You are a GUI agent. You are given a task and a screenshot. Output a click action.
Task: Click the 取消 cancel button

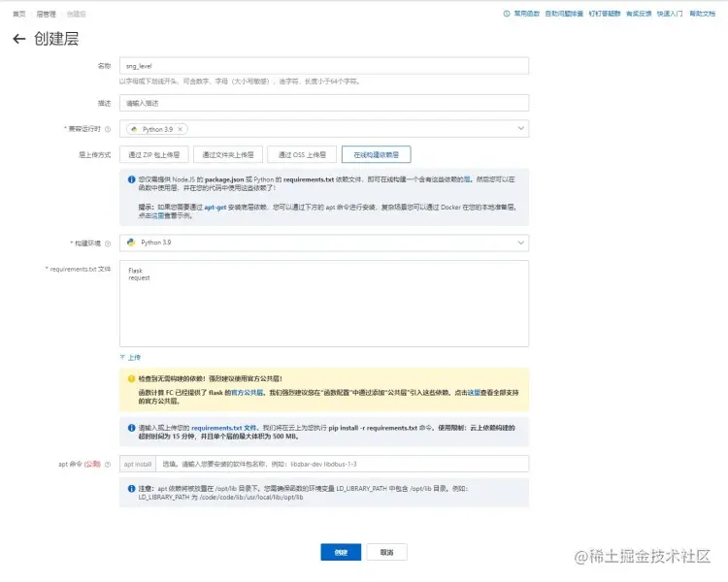[x=386, y=552]
